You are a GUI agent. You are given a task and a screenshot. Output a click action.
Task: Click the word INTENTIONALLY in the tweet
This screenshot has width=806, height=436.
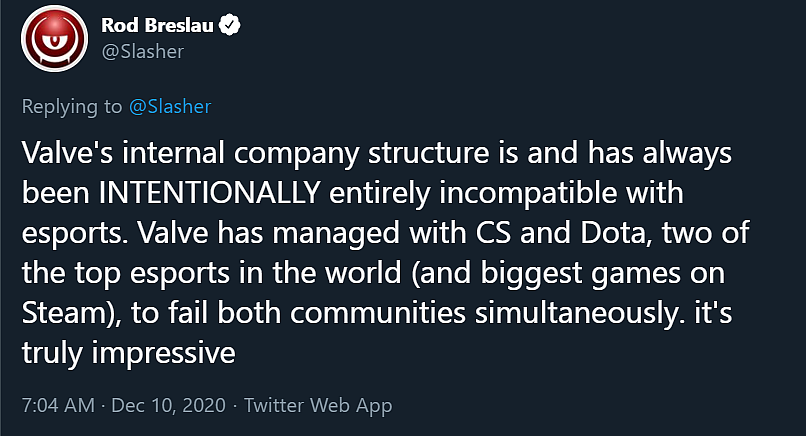(210, 193)
